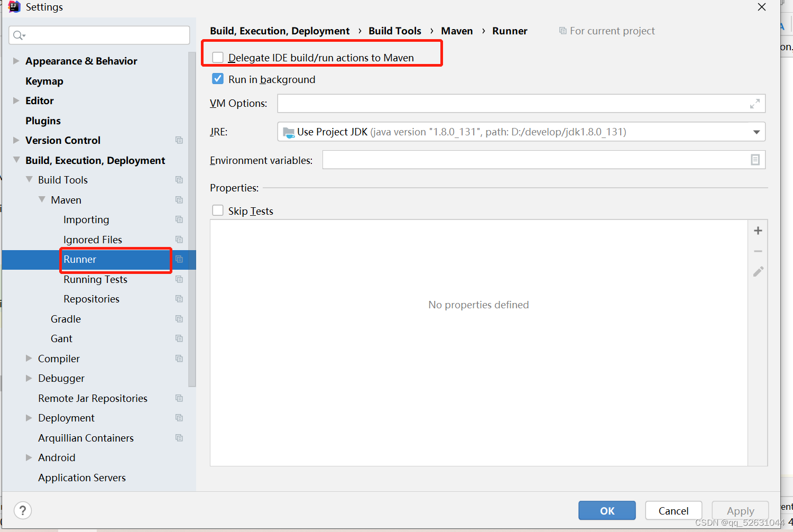Click the remove property minus icon
The image size is (793, 532).
[758, 251]
